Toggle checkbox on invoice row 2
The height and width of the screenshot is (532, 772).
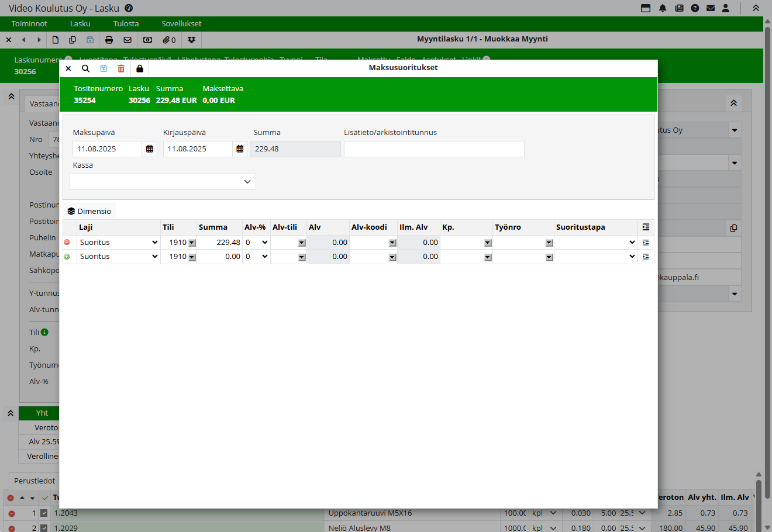(44, 528)
